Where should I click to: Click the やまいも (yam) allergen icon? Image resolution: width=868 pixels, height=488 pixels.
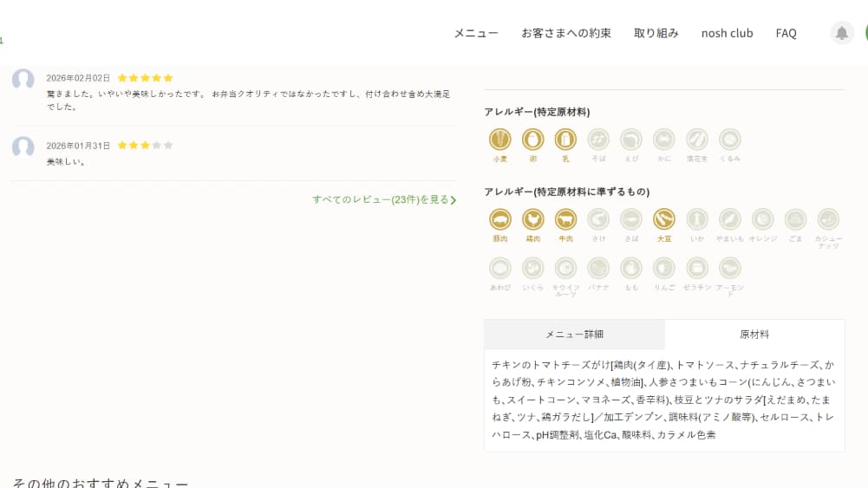pyautogui.click(x=729, y=219)
